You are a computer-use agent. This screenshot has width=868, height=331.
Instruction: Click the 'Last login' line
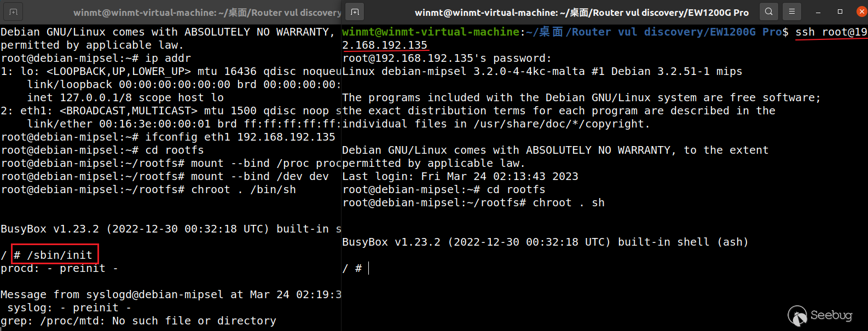pyautogui.click(x=460, y=176)
